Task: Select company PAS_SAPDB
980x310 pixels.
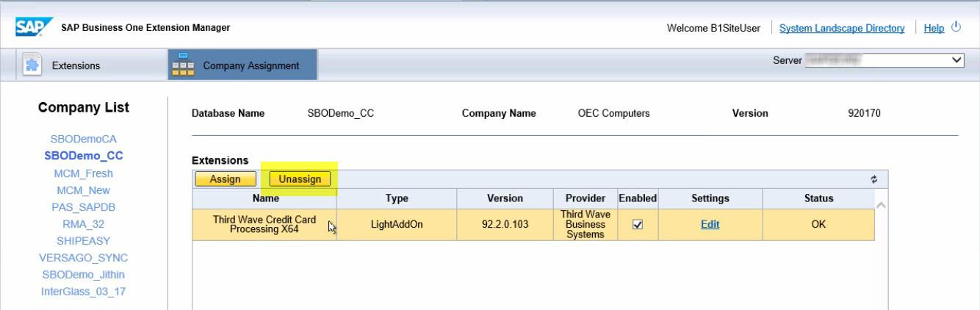Action: (83, 207)
